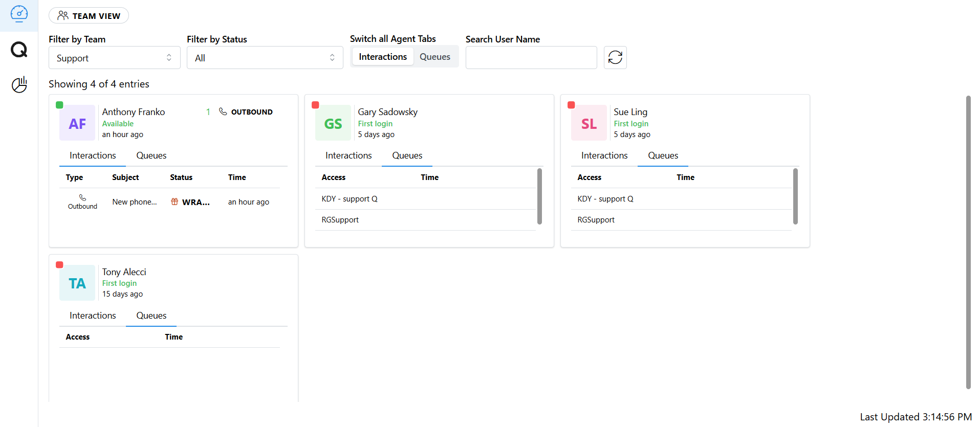
Task: Switch all agent tabs to Queues
Action: coord(435,56)
